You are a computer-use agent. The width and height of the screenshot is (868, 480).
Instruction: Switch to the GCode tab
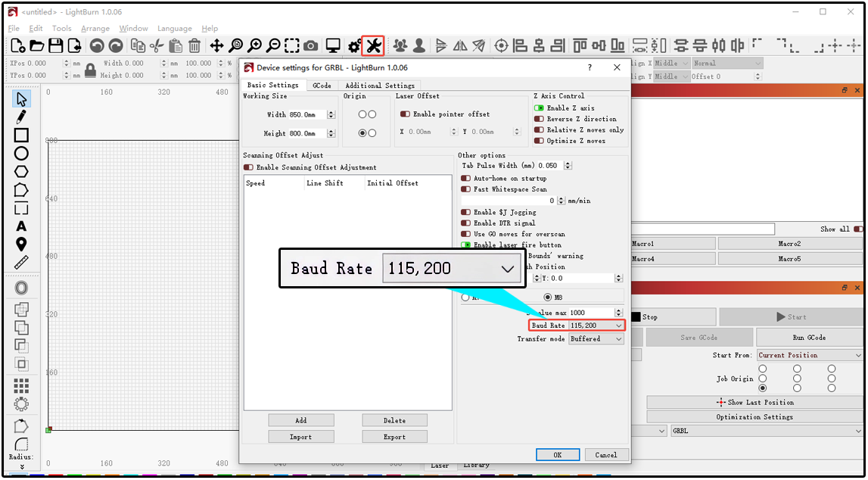pos(322,86)
